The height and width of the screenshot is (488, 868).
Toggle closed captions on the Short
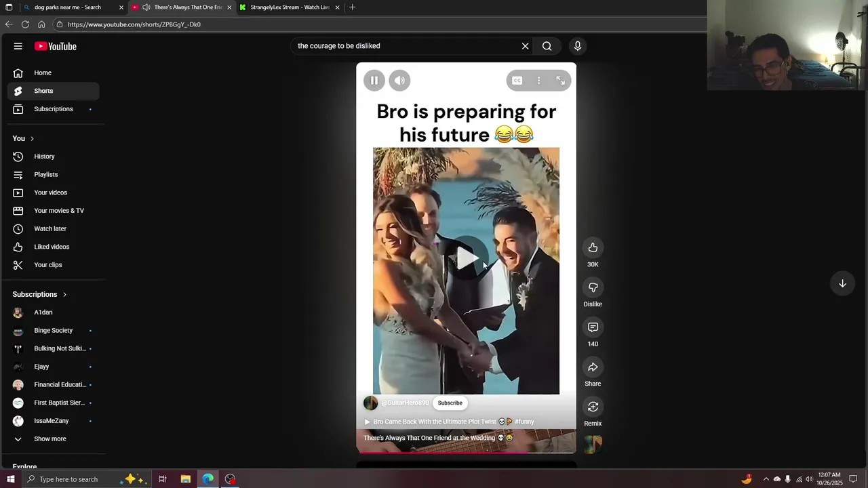click(517, 81)
